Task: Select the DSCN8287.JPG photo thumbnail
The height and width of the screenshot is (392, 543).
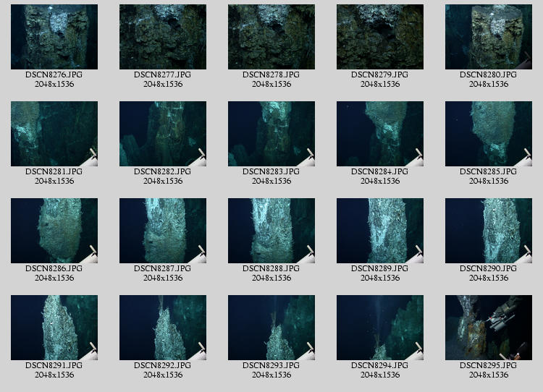Action: [163, 231]
